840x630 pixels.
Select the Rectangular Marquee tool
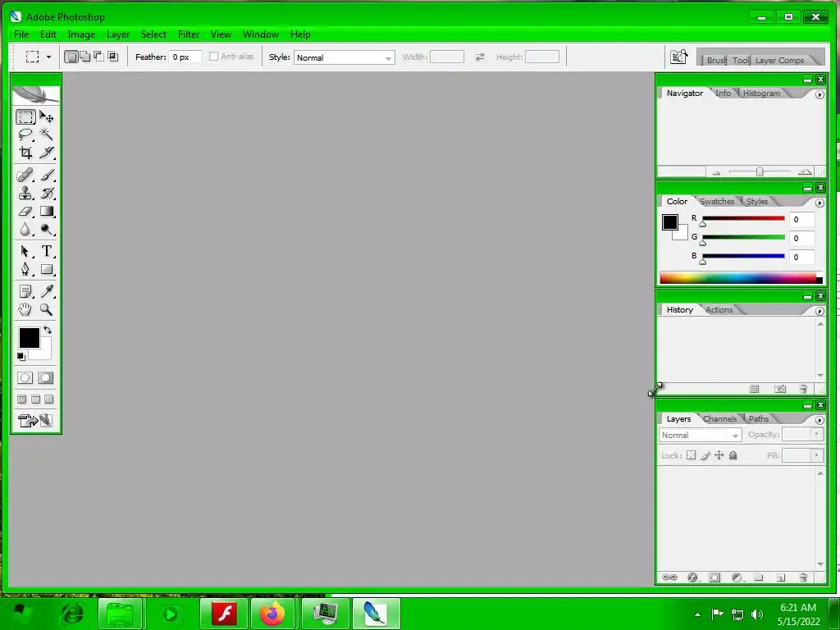(25, 116)
